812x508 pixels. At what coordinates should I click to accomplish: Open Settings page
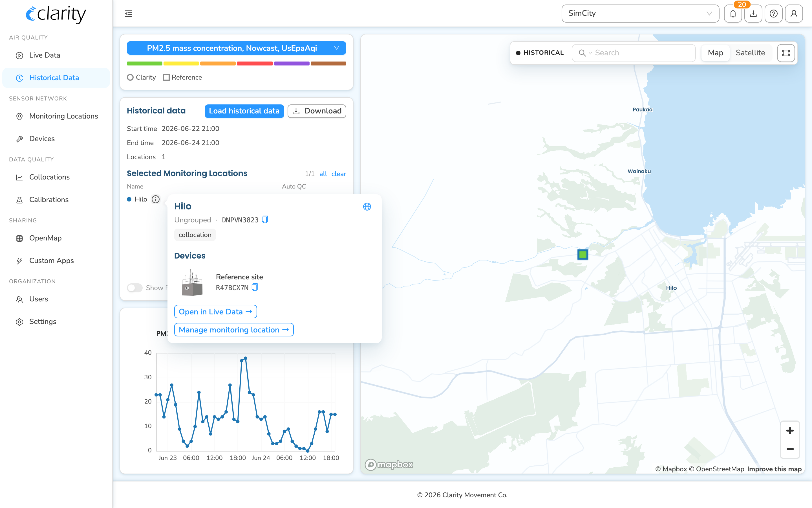tap(56, 321)
